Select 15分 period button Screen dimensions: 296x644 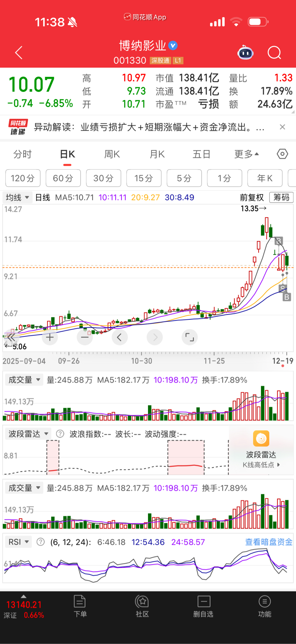point(144,178)
